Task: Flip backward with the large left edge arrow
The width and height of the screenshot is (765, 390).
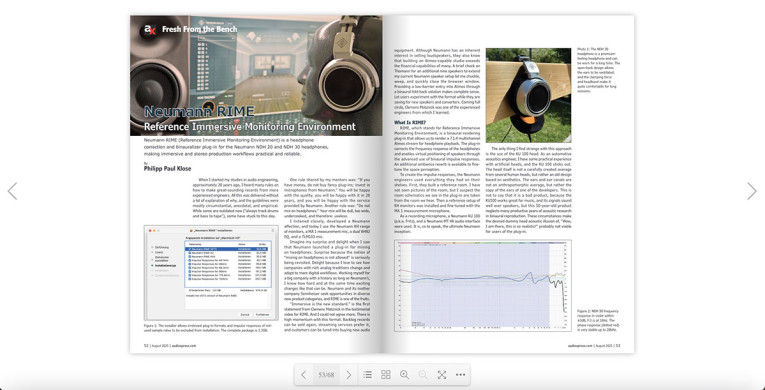Action: pyautogui.click(x=12, y=191)
